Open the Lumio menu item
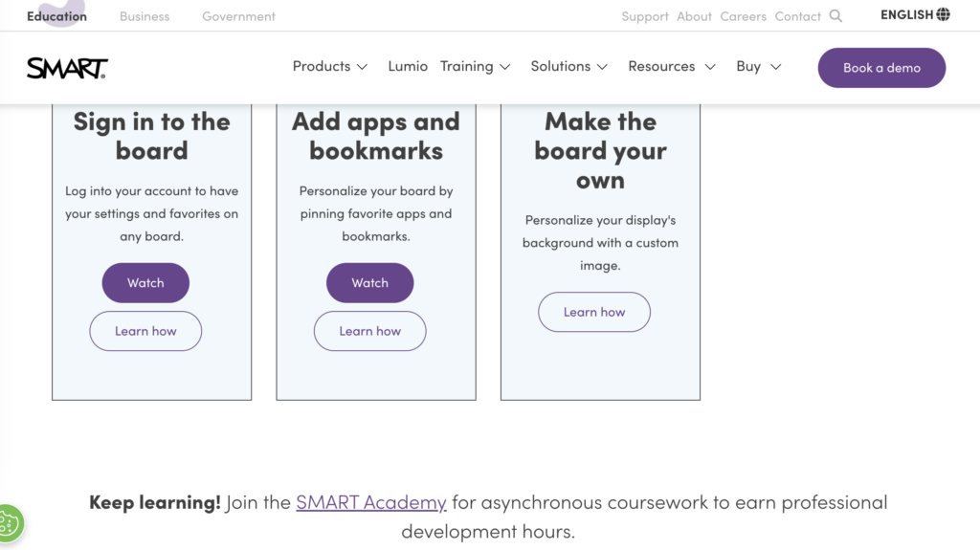 click(x=408, y=66)
